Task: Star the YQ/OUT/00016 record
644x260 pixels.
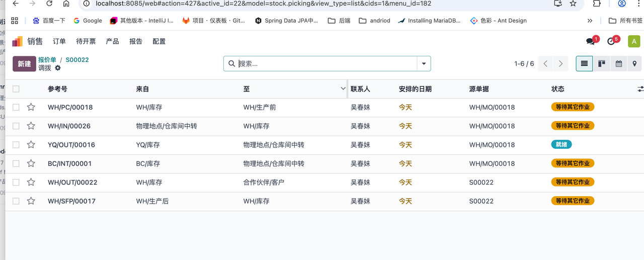Action: [31, 145]
